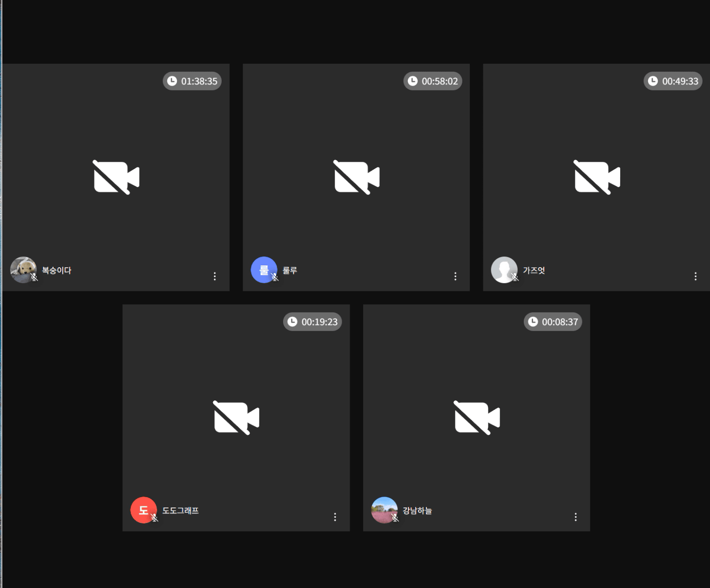Click the 강남하늘 username label

pyautogui.click(x=417, y=511)
